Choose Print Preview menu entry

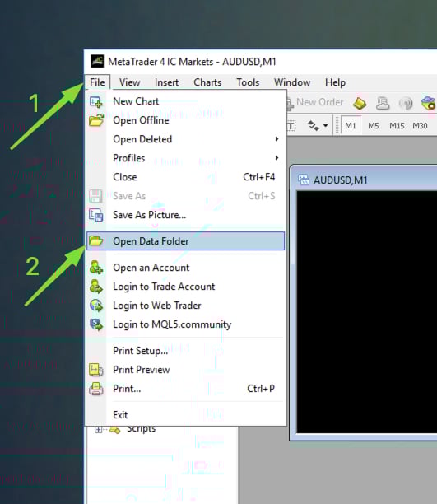coord(185,370)
